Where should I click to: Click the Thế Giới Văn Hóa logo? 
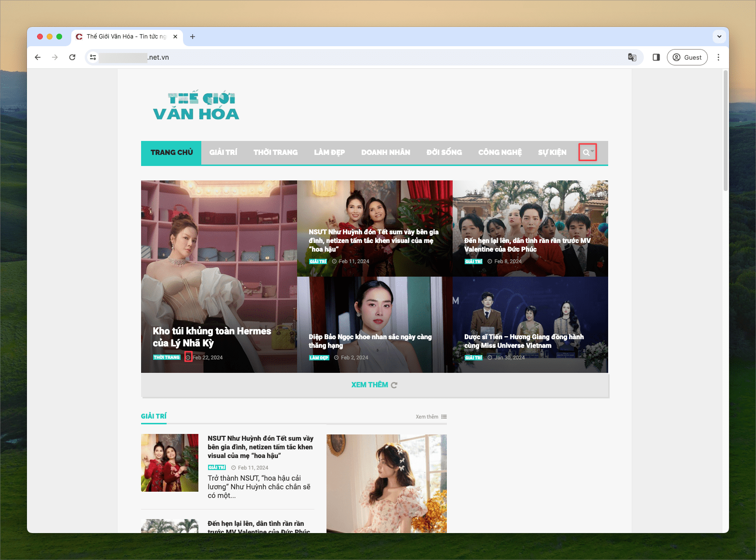click(x=196, y=106)
